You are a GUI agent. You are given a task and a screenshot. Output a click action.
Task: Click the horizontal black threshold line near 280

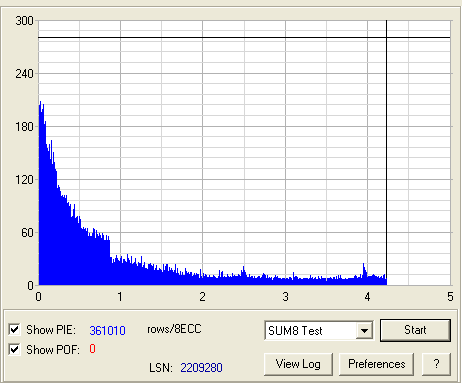point(244,38)
